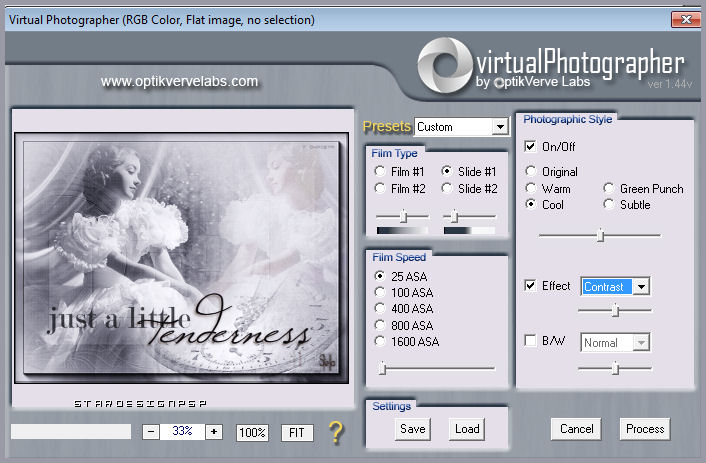Save the current settings
Image resolution: width=706 pixels, height=463 pixels.
412,429
